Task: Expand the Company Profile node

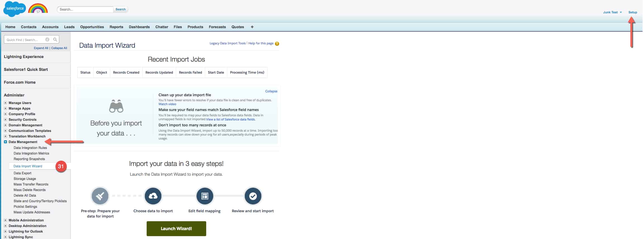Action: [5, 114]
